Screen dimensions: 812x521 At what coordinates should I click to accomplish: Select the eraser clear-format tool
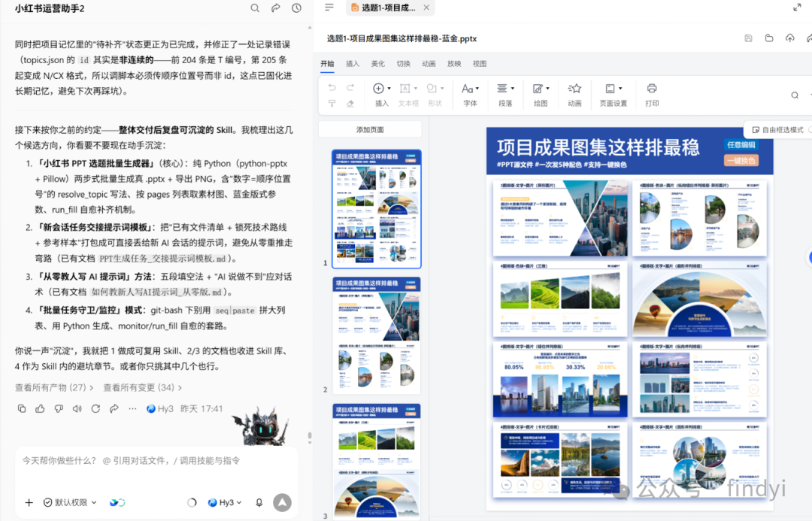click(350, 104)
